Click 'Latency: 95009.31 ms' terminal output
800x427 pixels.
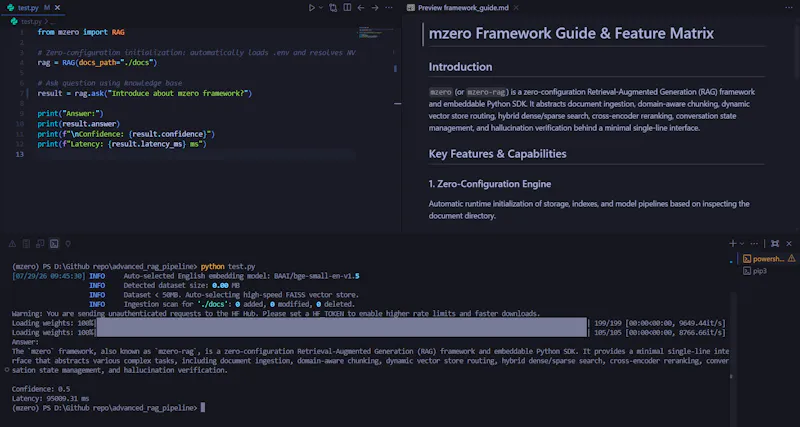pyautogui.click(x=50, y=398)
